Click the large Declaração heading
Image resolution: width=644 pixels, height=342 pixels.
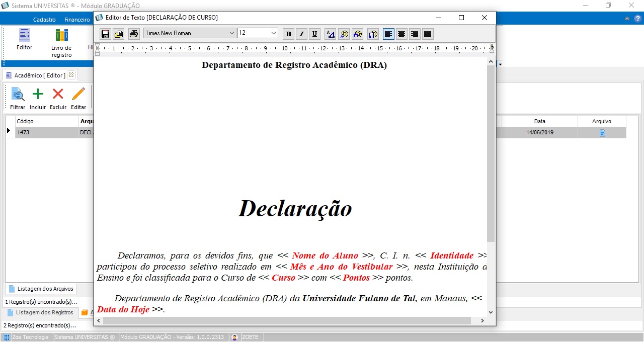295,208
